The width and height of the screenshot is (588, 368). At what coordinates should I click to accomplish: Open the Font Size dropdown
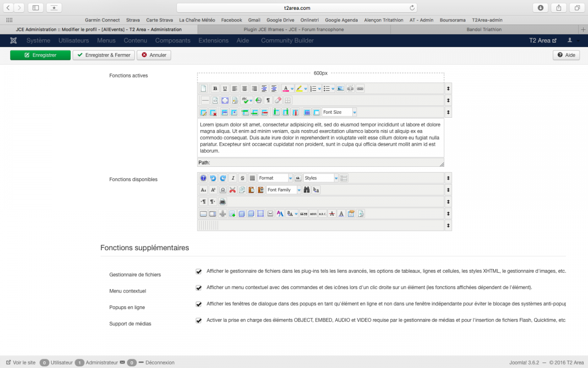tap(340, 112)
